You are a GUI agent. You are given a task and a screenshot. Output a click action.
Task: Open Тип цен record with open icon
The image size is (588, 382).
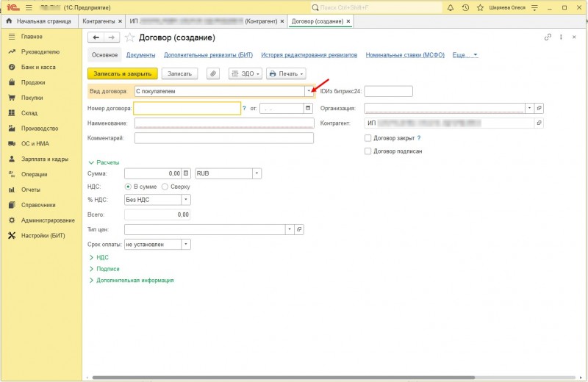[x=299, y=229]
